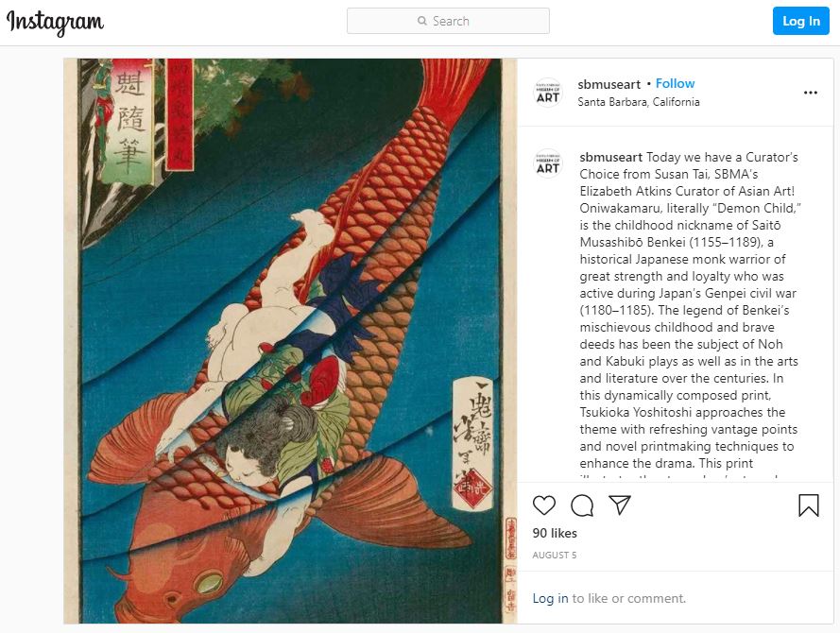Click the koi woodblock print image
The height and width of the screenshot is (633, 840).
290,341
